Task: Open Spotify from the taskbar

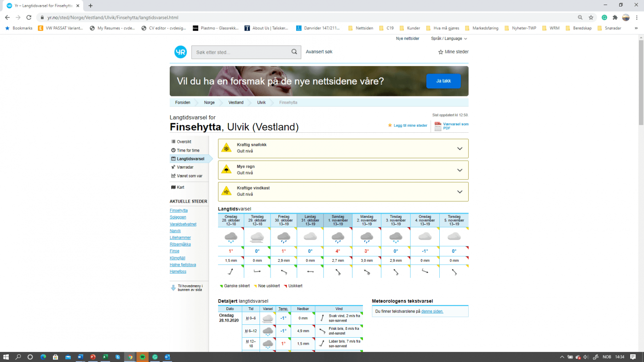Action: [143, 357]
